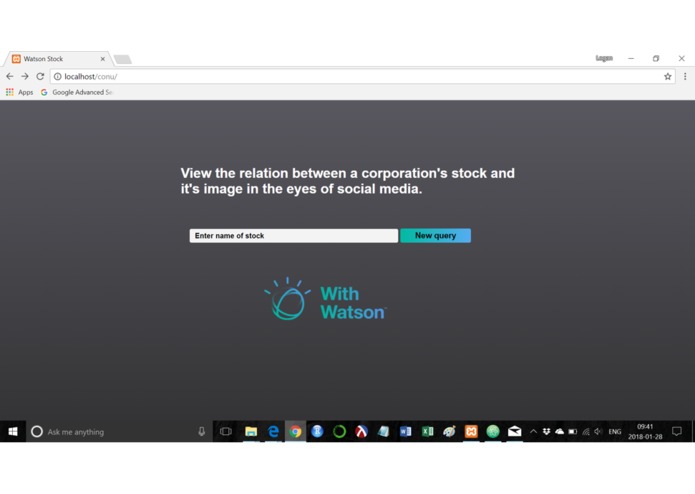Screen dimensions: 695x494
Task: Click the Ask me anything search box
Action: tap(119, 432)
